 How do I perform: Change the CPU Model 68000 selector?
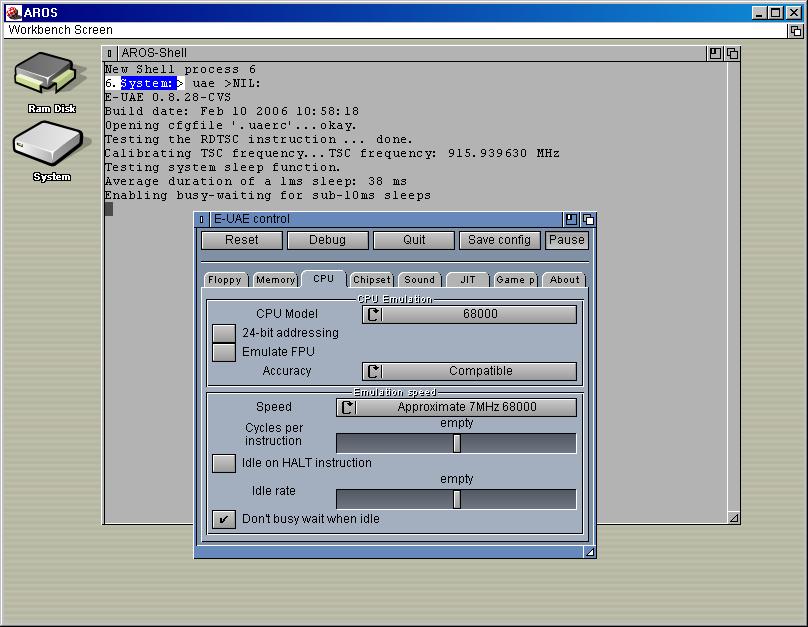[469, 314]
